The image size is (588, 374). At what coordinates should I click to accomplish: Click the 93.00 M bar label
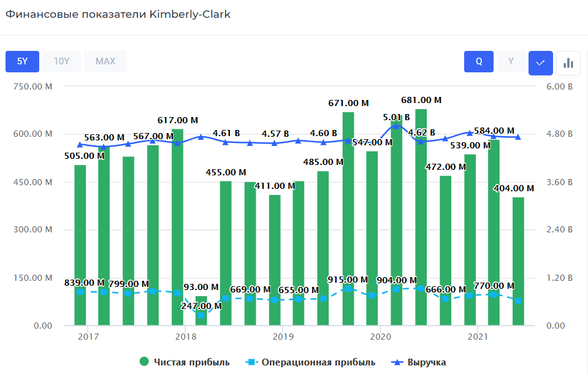click(x=201, y=288)
